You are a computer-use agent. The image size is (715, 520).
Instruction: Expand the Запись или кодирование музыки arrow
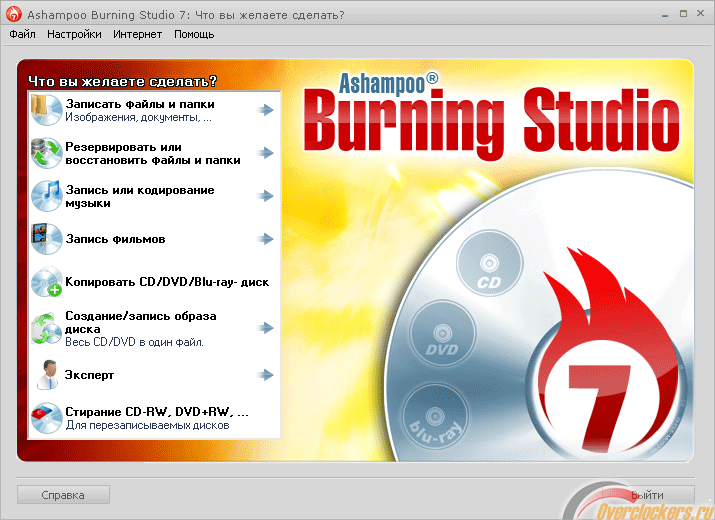(x=264, y=196)
